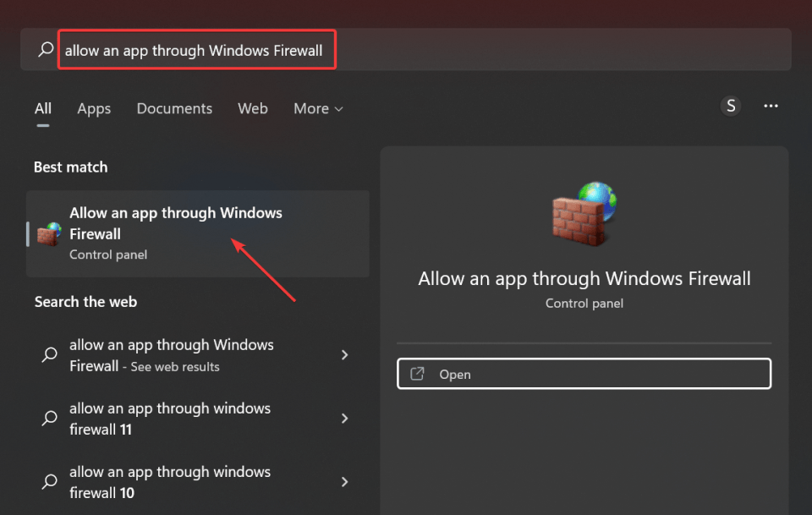Select the Web filter tab
Image resolution: width=812 pixels, height=515 pixels.
coord(253,109)
